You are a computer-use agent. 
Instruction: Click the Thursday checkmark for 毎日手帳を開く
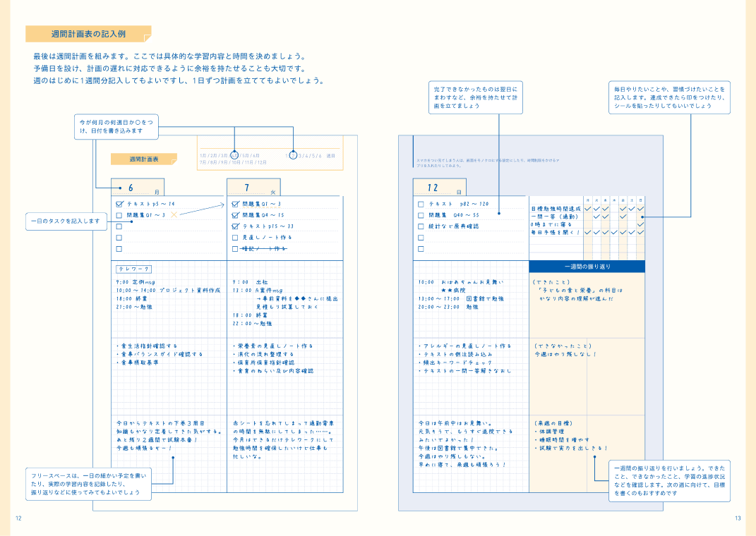point(614,232)
